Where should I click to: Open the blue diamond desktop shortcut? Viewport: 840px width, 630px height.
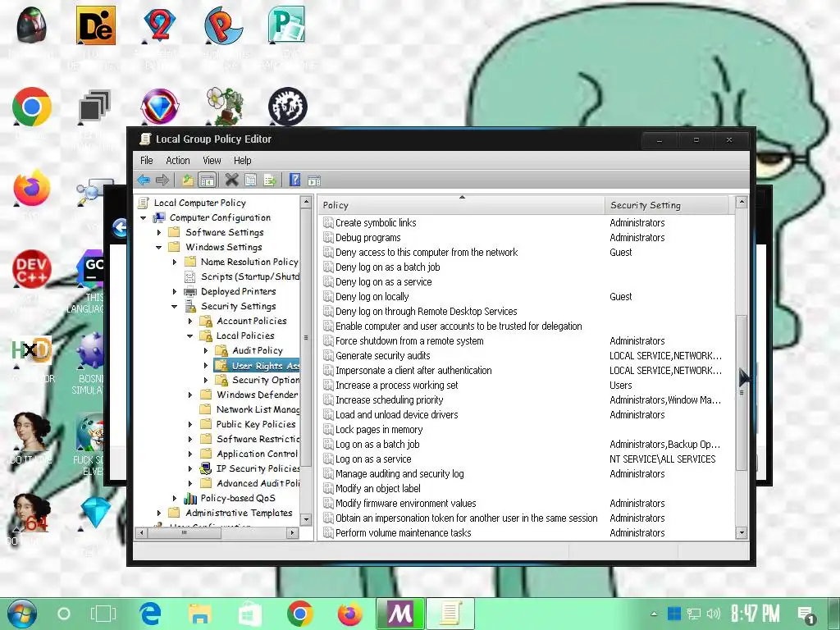(96, 512)
